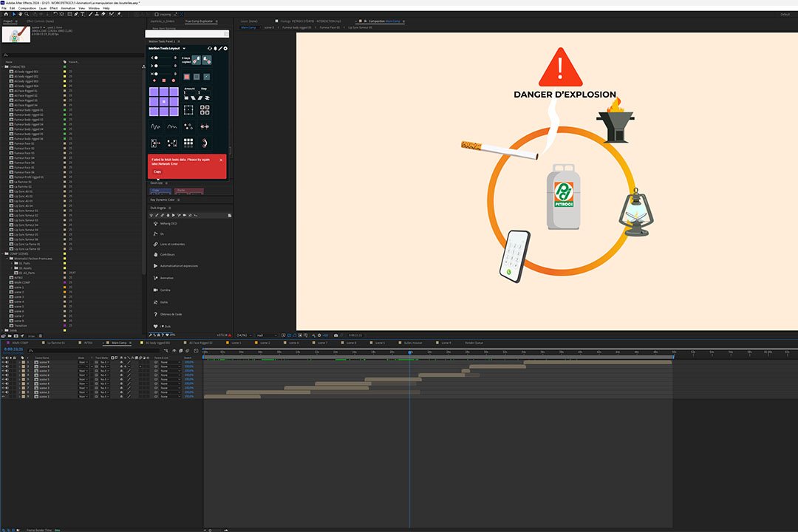Click first Motion Tools slider handle
This screenshot has width=798, height=532.
(156, 58)
